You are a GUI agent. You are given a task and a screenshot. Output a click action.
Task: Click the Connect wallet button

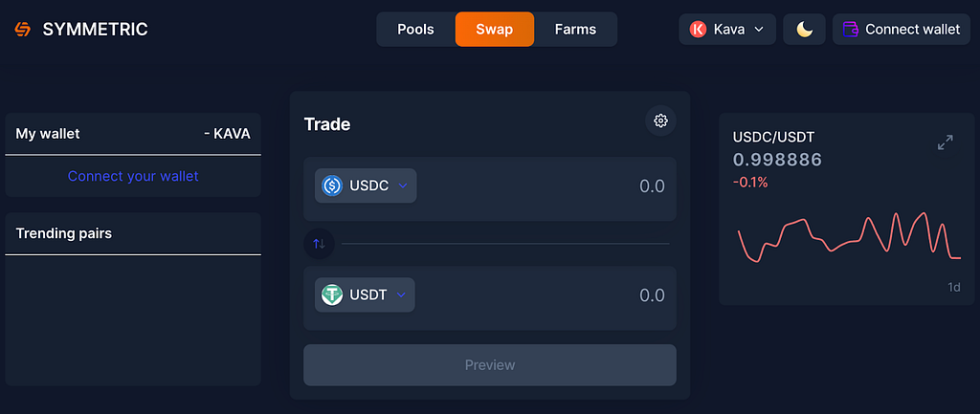pyautogui.click(x=902, y=30)
